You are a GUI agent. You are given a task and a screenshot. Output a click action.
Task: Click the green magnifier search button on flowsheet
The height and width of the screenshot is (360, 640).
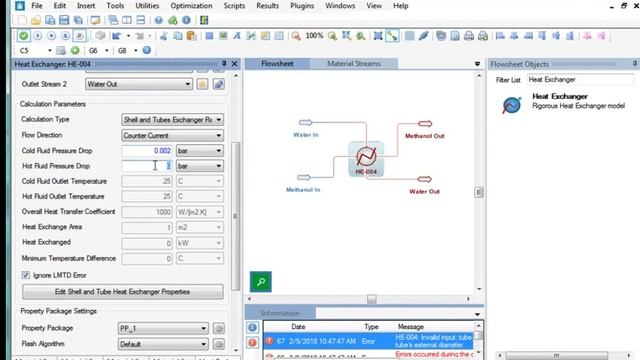pyautogui.click(x=261, y=282)
